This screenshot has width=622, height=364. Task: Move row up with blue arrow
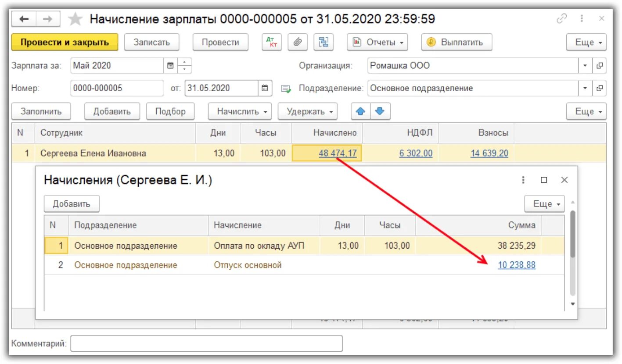click(361, 111)
